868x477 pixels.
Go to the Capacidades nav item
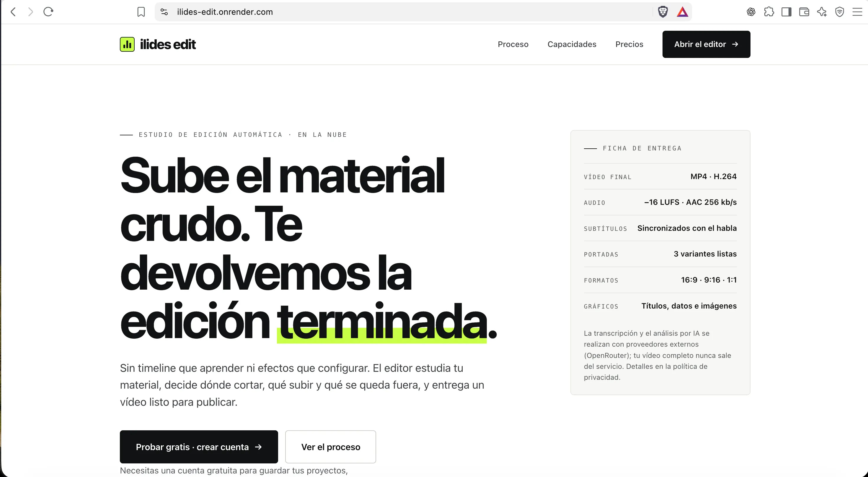pyautogui.click(x=572, y=44)
